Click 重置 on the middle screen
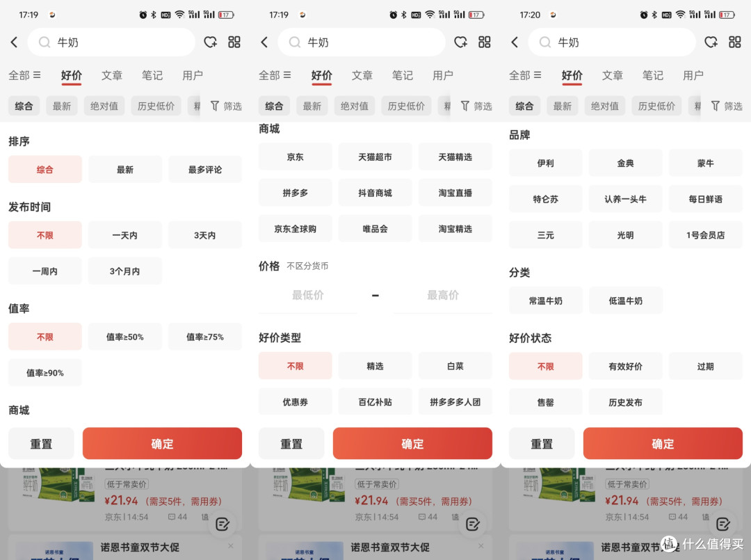751x560 pixels. click(291, 444)
